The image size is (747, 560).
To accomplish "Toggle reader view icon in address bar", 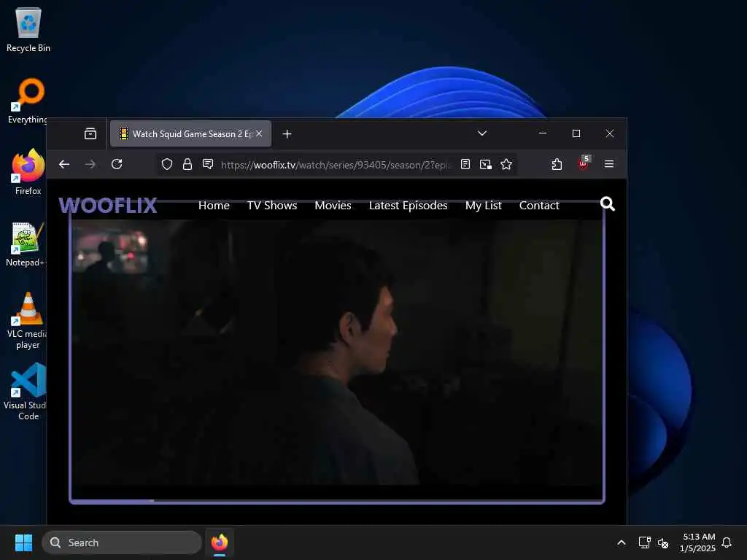I will [465, 164].
